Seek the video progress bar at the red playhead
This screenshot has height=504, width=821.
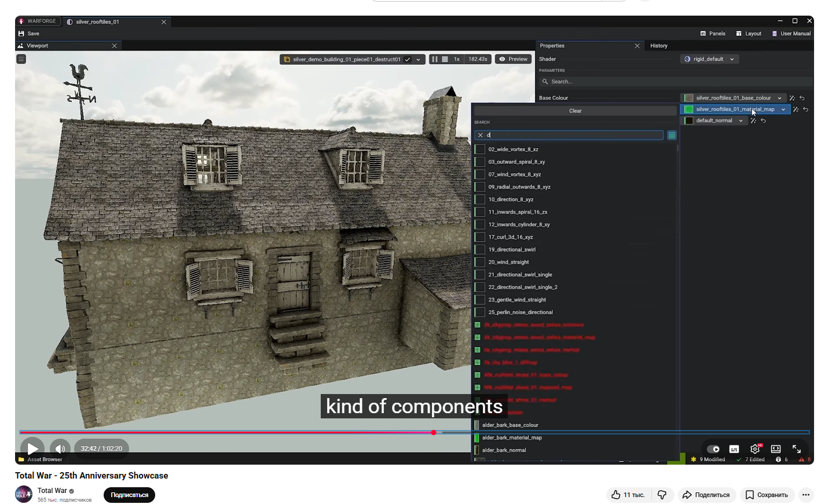click(x=434, y=432)
